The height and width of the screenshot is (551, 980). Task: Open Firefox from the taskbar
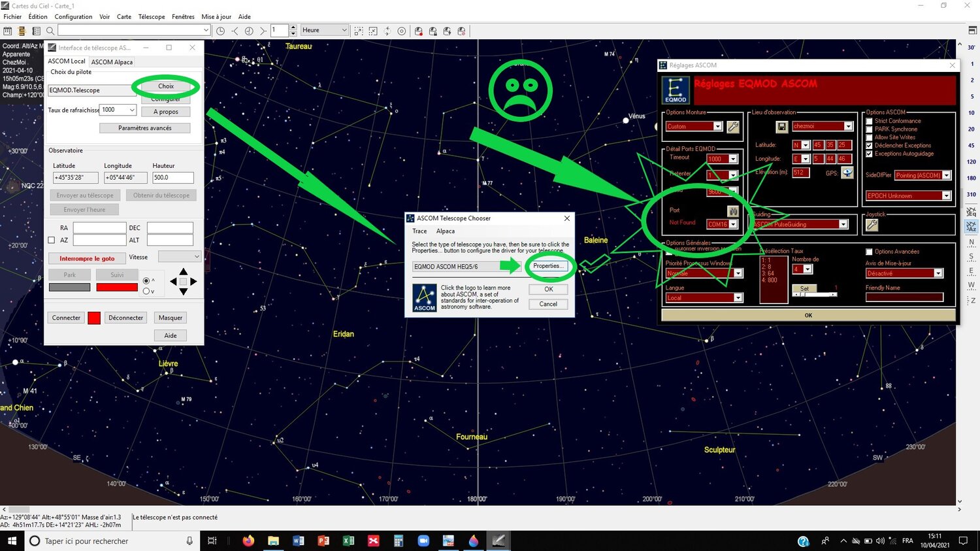[x=248, y=541]
